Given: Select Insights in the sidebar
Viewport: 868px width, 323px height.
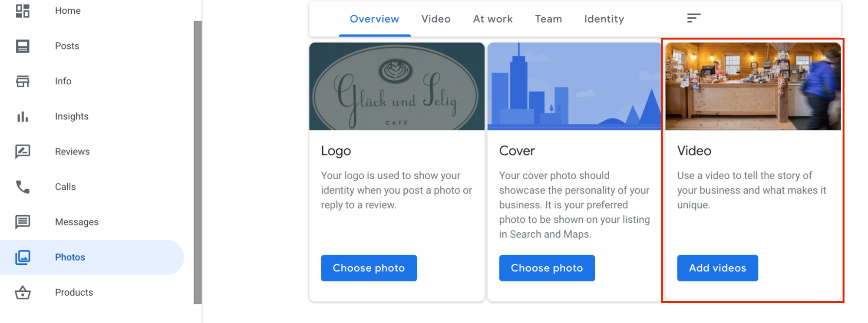Looking at the screenshot, I should click(72, 116).
